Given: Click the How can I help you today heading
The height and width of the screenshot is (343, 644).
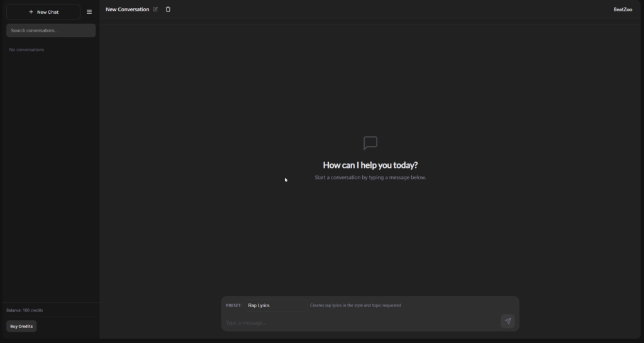Looking at the screenshot, I should click(370, 165).
